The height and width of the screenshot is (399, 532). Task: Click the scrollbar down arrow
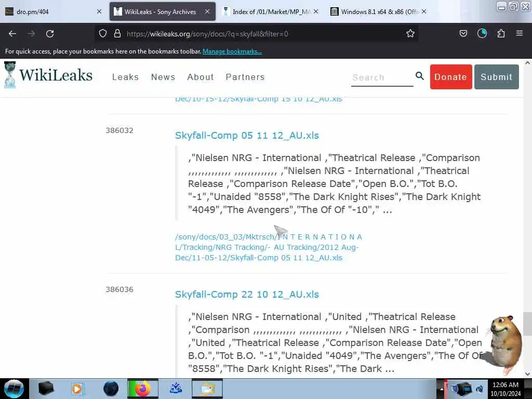point(527,374)
